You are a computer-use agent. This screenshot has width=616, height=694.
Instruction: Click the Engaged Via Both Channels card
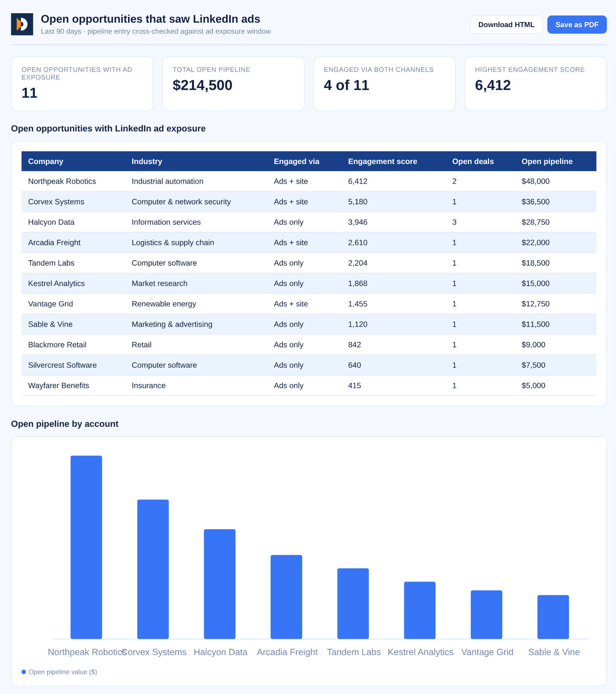384,83
